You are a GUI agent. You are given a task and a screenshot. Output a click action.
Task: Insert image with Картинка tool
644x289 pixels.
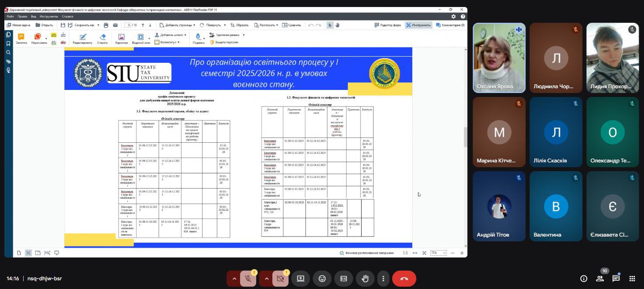tap(121, 38)
